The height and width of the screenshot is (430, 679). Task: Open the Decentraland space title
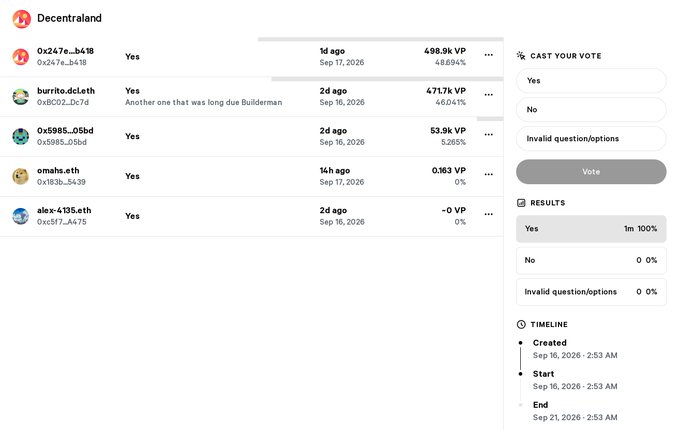(69, 18)
